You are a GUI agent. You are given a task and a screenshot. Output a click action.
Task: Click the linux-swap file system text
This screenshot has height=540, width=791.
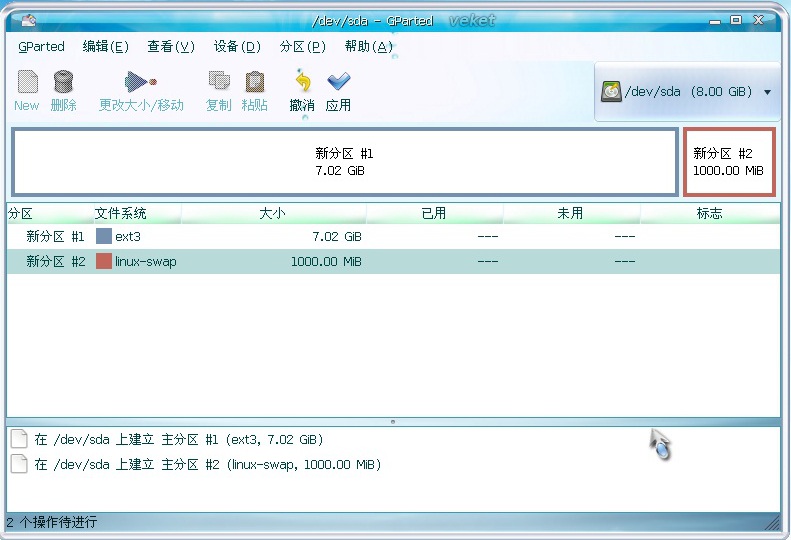click(x=146, y=262)
